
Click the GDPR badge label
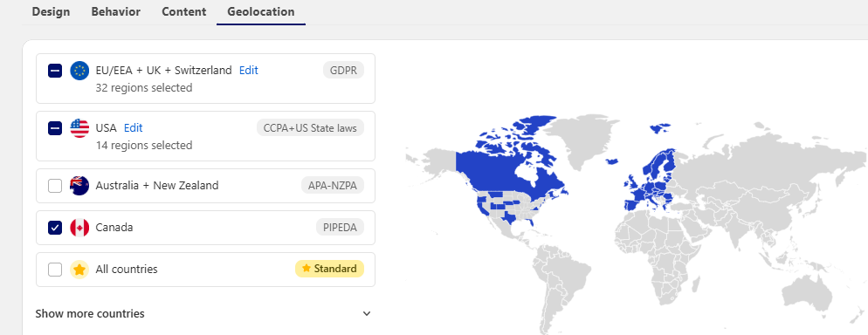click(x=343, y=70)
